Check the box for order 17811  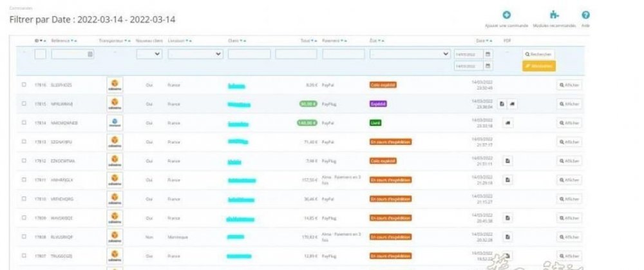pos(24,180)
